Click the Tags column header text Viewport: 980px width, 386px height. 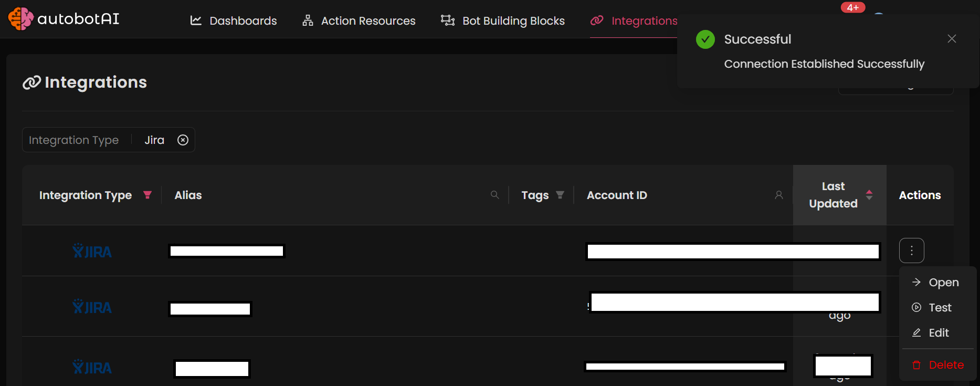[535, 195]
